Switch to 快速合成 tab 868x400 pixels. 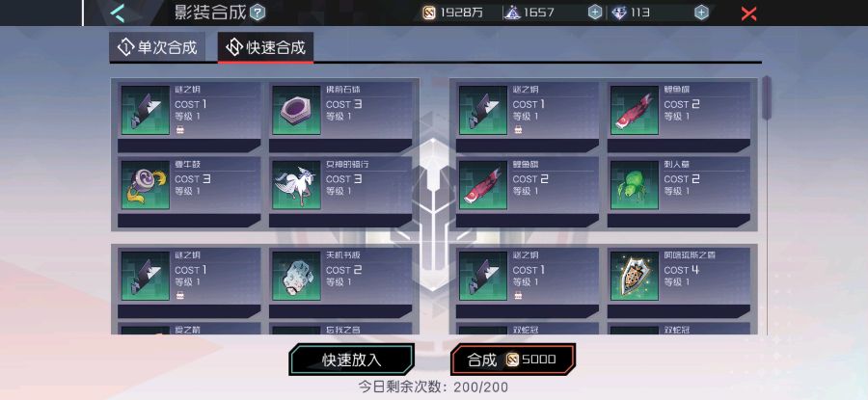pyautogui.click(x=266, y=47)
